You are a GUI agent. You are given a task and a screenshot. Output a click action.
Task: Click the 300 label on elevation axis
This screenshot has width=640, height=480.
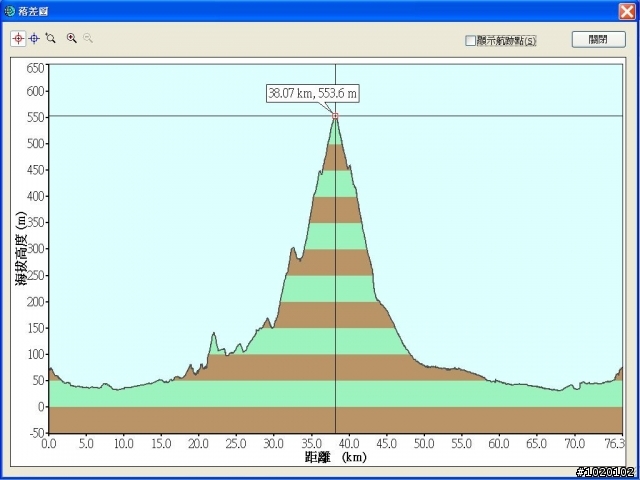(36, 249)
